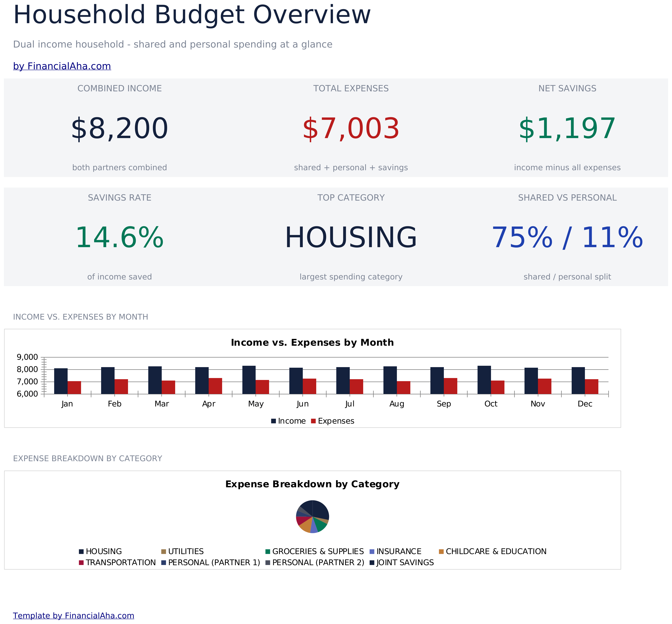Click the PERSONAL (PARTNER 1) legend swatch
The height and width of the screenshot is (624, 672).
coord(163,562)
